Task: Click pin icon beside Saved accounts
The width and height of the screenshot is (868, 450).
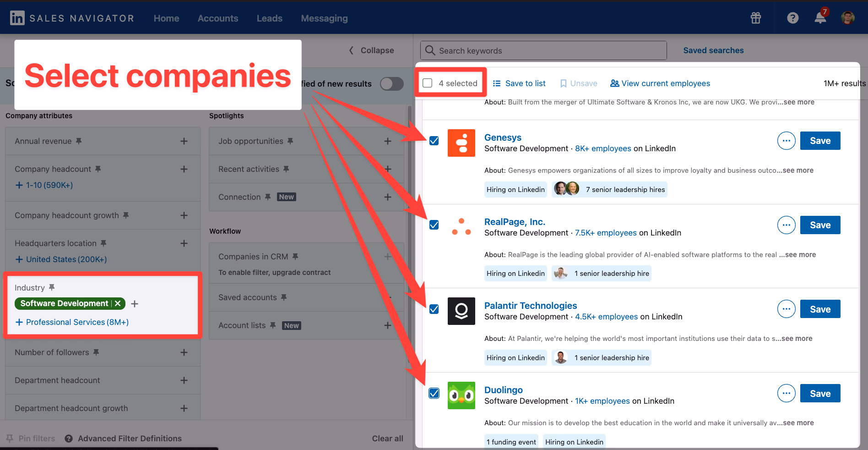Action: pos(284,297)
